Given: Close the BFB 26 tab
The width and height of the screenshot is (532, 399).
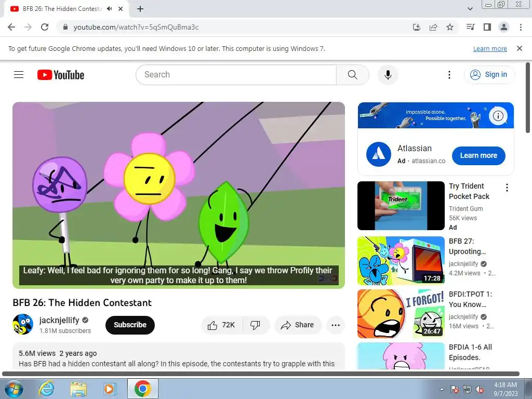Looking at the screenshot, I should (121, 9).
